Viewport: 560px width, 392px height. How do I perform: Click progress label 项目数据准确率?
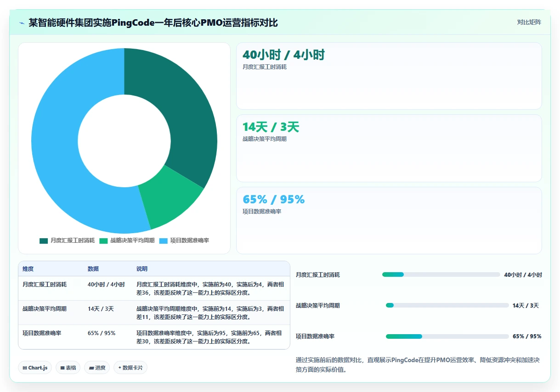315,336
